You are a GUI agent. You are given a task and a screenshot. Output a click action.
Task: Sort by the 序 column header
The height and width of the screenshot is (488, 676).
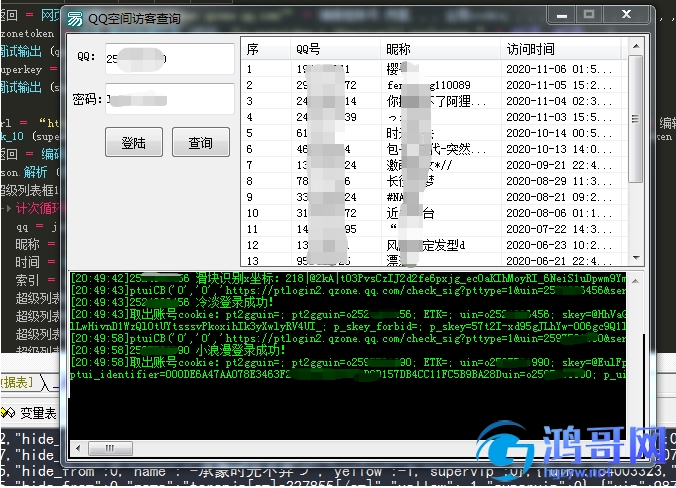[266, 49]
